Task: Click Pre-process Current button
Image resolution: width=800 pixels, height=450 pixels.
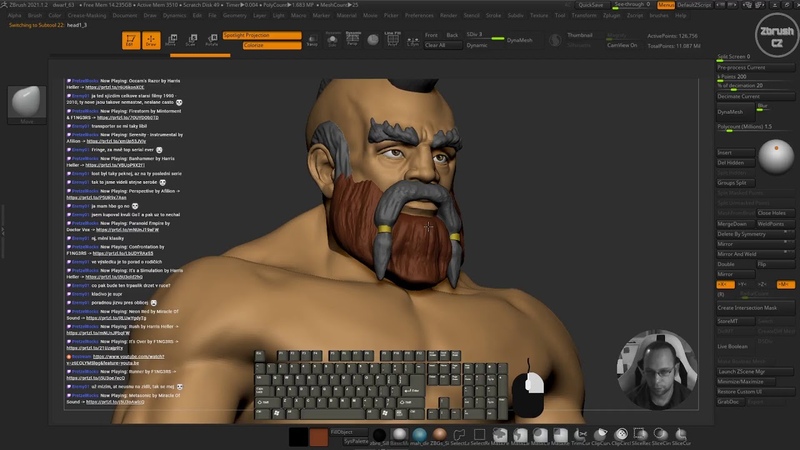Action: pos(756,67)
